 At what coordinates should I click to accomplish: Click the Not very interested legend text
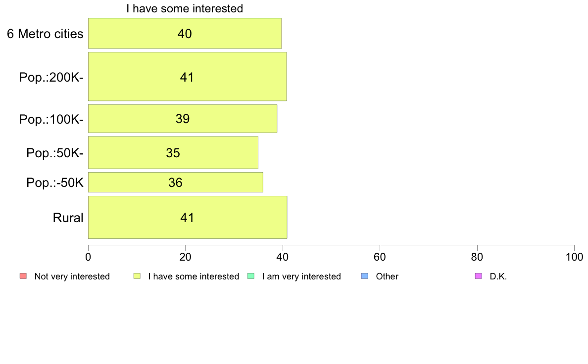tap(72, 276)
